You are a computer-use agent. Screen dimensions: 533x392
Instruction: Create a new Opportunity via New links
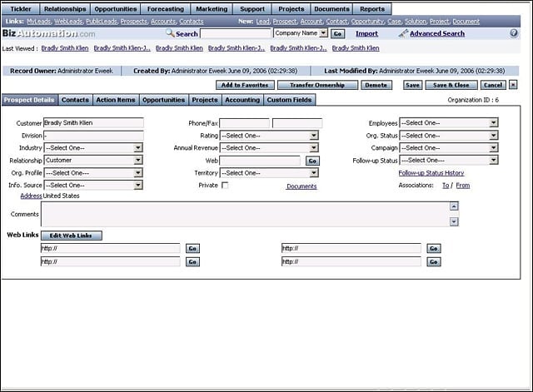pyautogui.click(x=367, y=22)
